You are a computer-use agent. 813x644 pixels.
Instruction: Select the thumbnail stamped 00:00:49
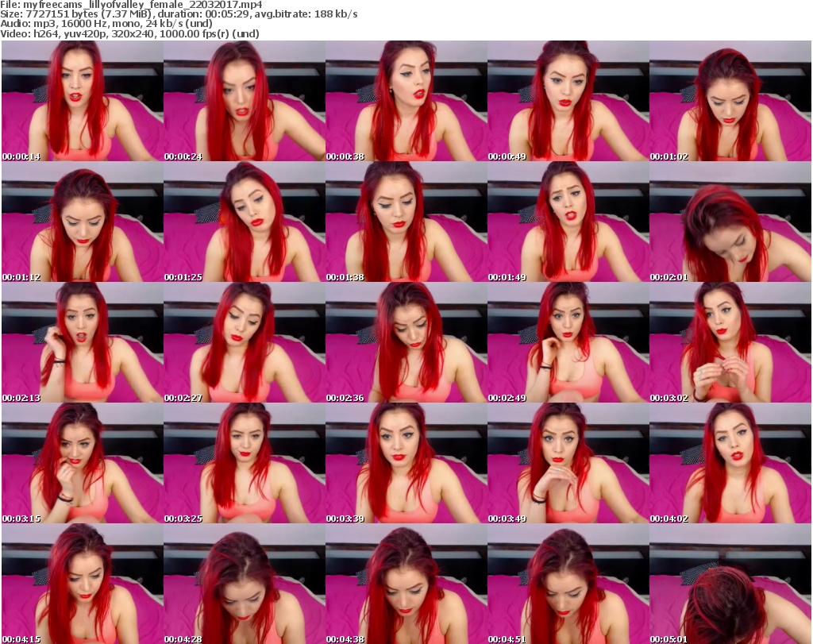(568, 101)
